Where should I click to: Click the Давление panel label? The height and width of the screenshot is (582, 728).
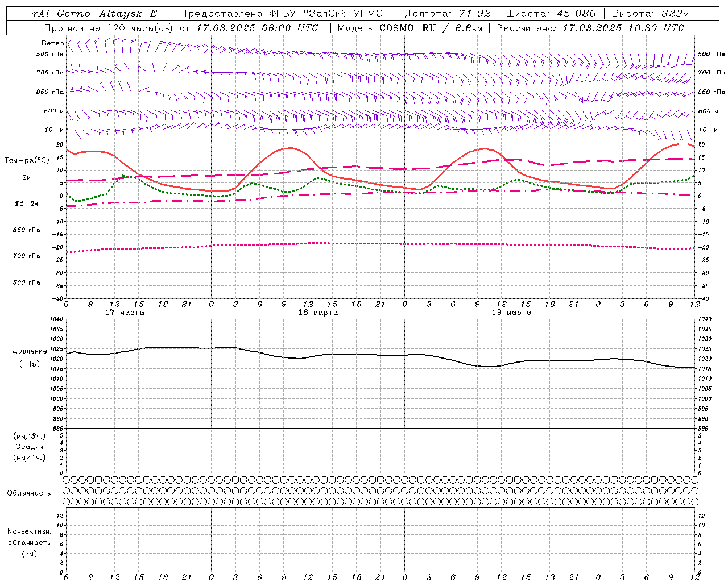coord(30,351)
